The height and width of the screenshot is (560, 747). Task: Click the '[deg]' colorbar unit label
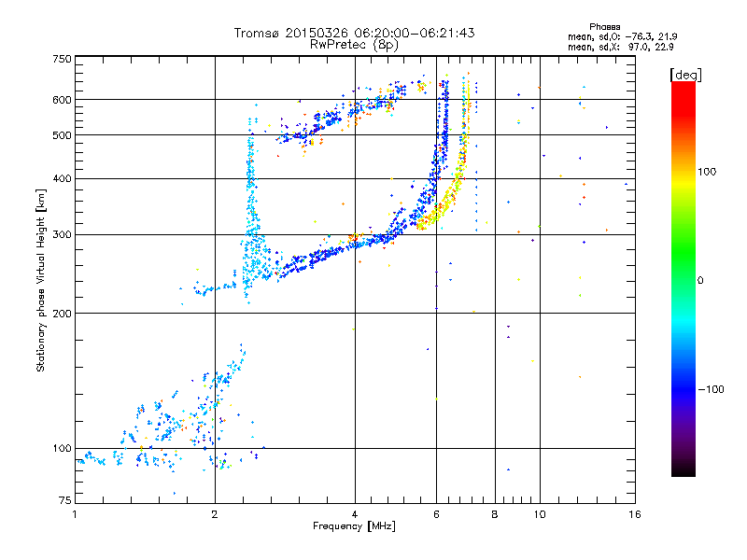tap(685, 75)
